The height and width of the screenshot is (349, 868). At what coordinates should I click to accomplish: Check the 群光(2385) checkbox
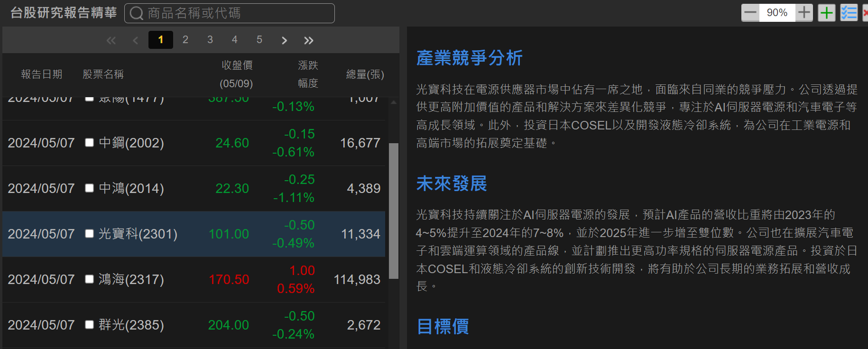tap(89, 325)
